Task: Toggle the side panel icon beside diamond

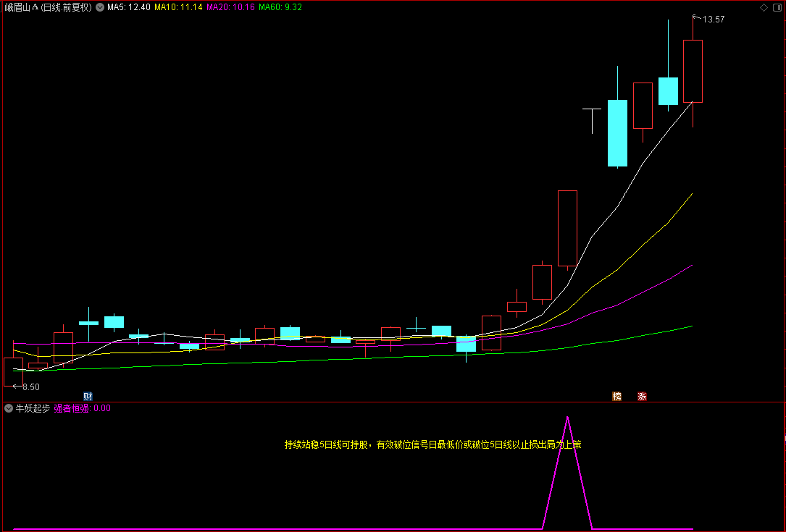Action: pyautogui.click(x=777, y=7)
